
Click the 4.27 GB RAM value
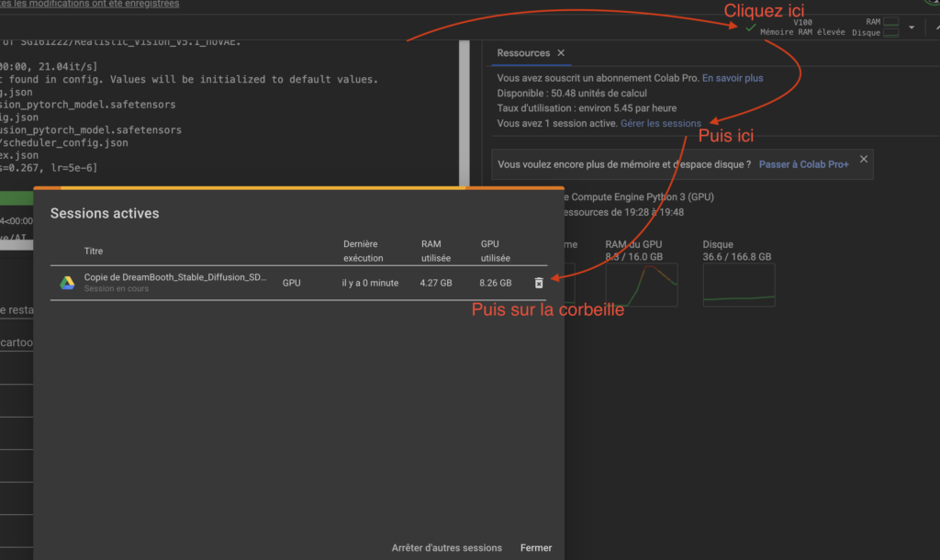pos(436,283)
